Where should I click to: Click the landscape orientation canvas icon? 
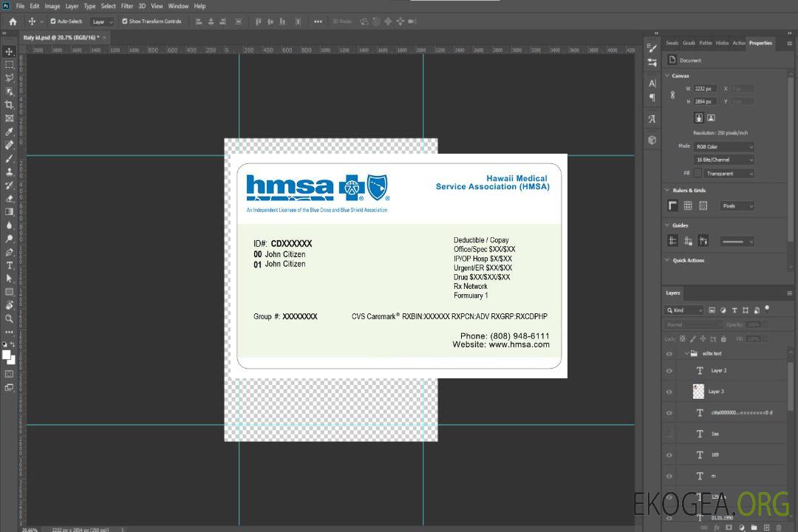711,117
